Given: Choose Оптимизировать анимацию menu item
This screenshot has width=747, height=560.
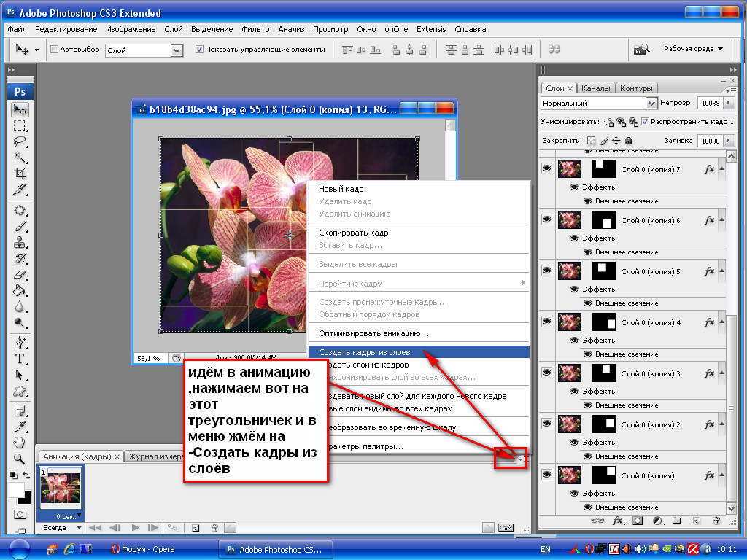Looking at the screenshot, I should (x=419, y=332).
